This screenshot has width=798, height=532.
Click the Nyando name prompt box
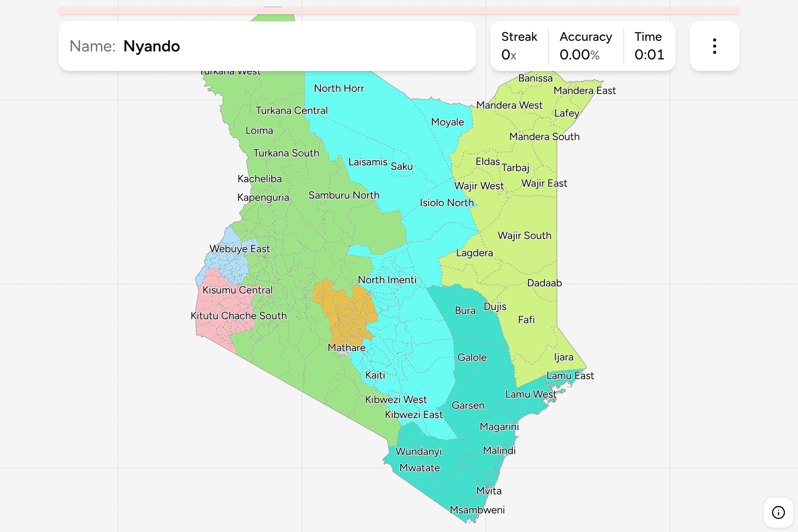click(x=267, y=46)
